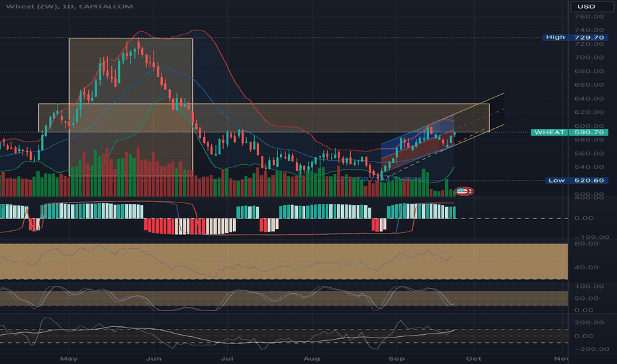Click the Aug label on time axis
The width and height of the screenshot is (617, 364).
[312, 359]
